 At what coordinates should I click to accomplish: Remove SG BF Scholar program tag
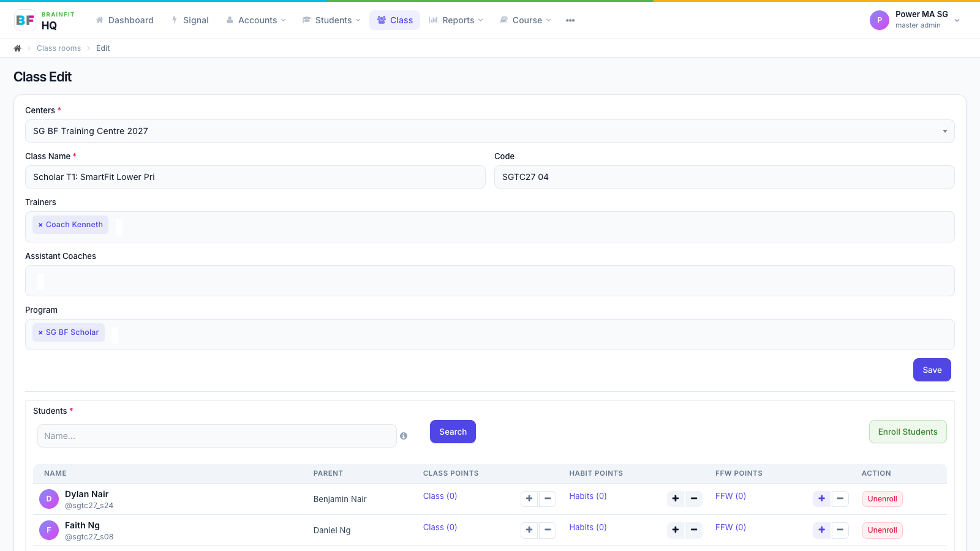click(x=40, y=332)
